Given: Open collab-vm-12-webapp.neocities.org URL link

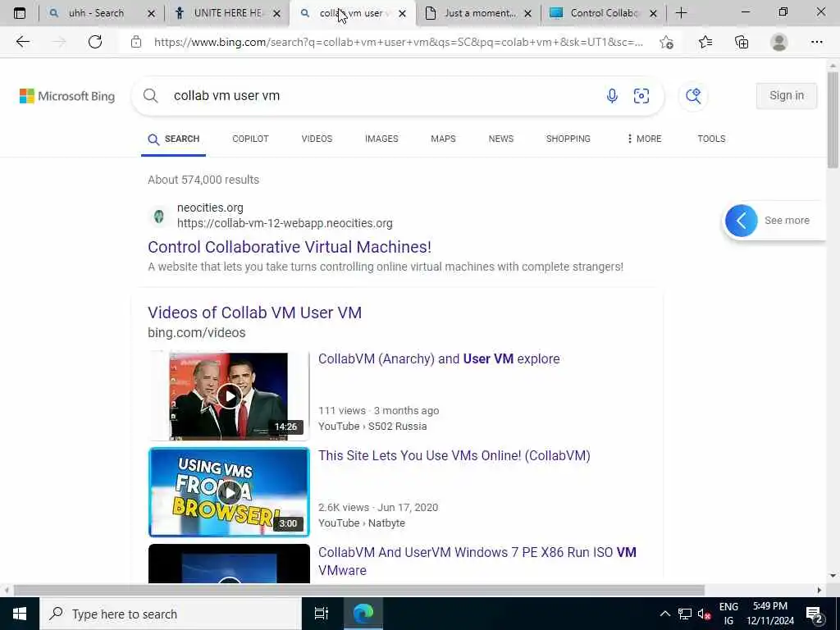Looking at the screenshot, I should (x=285, y=223).
